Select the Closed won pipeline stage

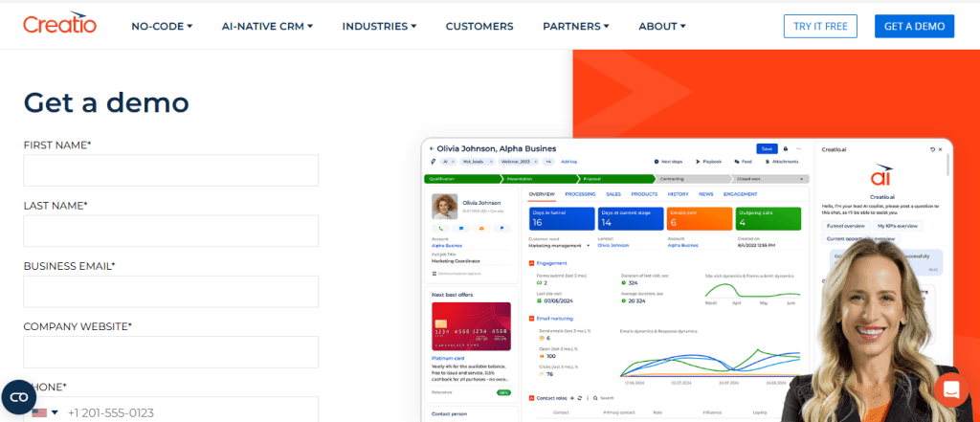769,179
